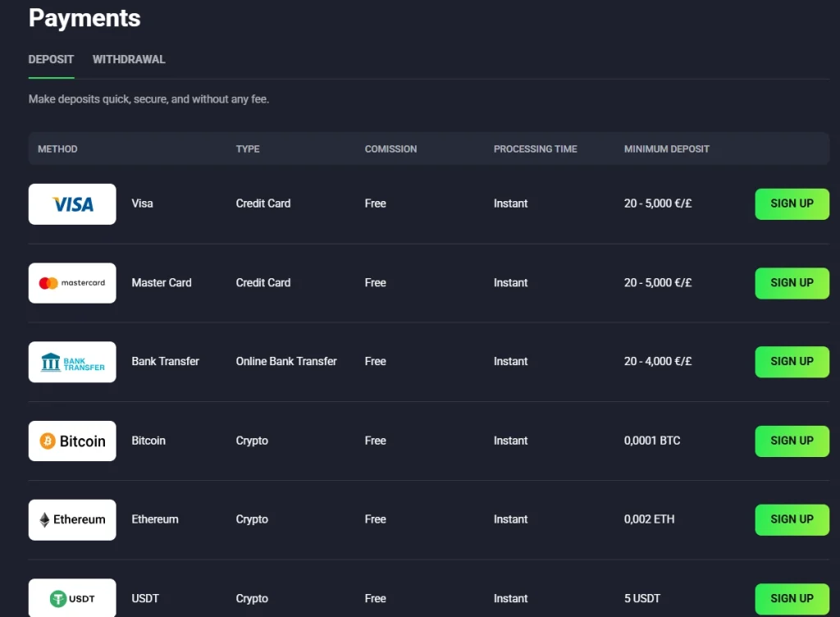Image resolution: width=840 pixels, height=617 pixels.
Task: Click the Crypto type in Ethereum row
Action: 252,519
